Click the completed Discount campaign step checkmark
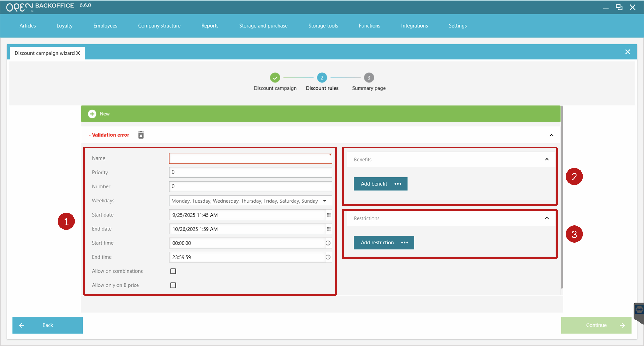 pos(275,78)
